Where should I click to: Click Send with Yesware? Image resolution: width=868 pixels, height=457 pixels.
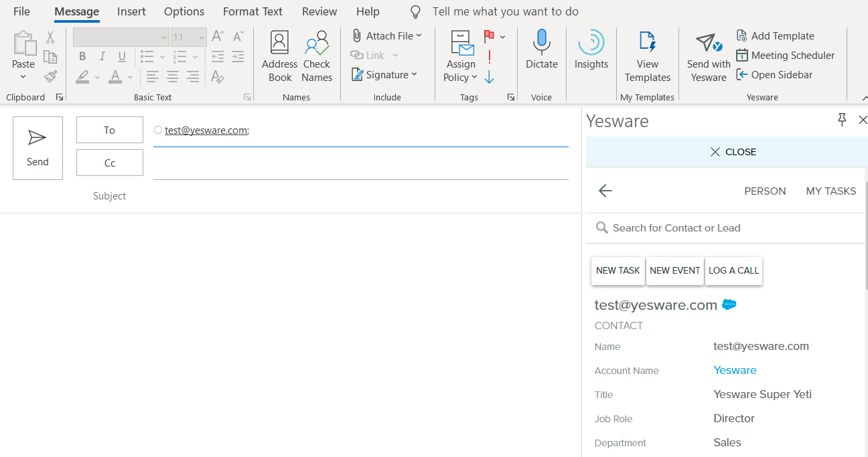(709, 57)
